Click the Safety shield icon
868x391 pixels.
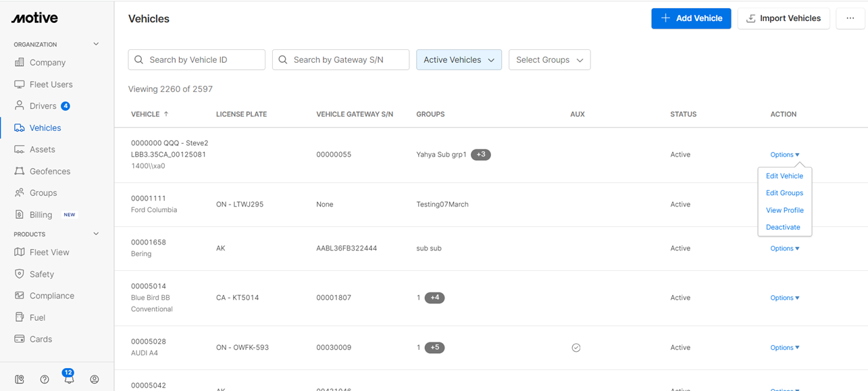click(21, 273)
